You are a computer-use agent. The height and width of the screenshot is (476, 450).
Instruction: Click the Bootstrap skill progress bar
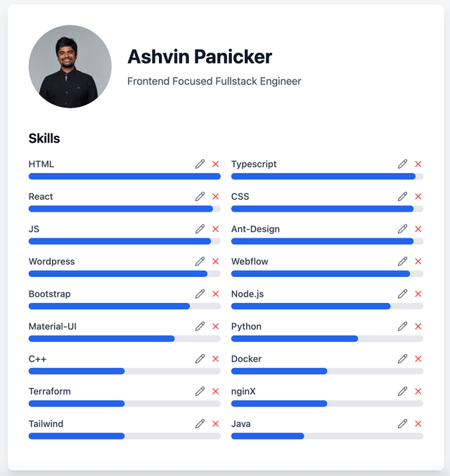(124, 306)
